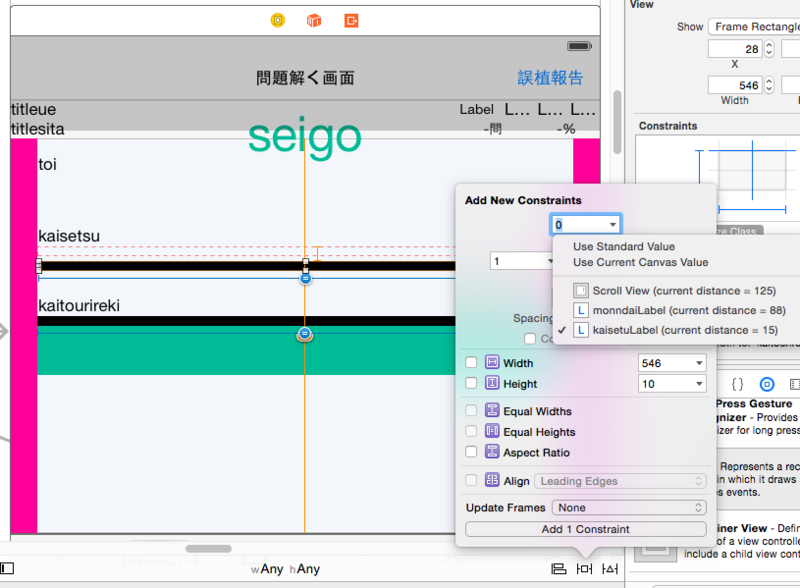
Task: Click the kaisetuLabel L icon
Action: tap(581, 330)
